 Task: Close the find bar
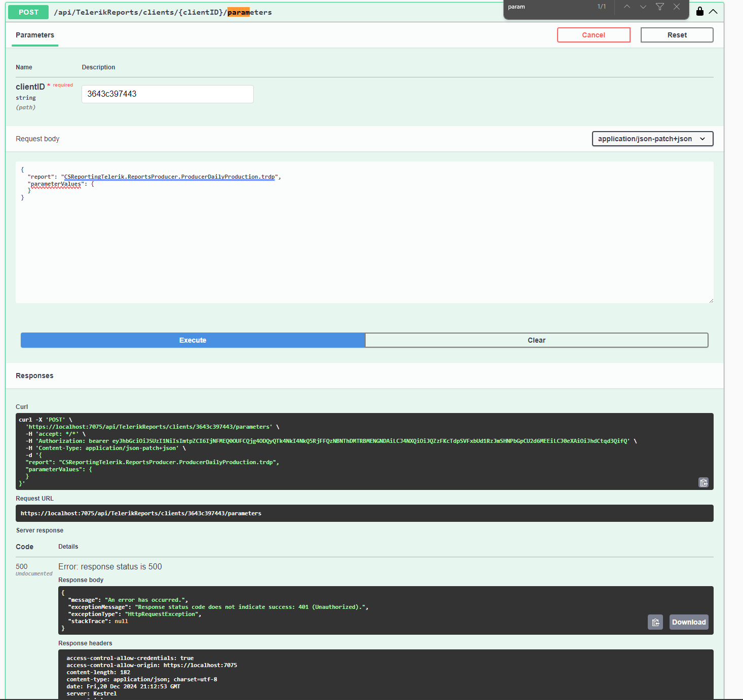677,7
